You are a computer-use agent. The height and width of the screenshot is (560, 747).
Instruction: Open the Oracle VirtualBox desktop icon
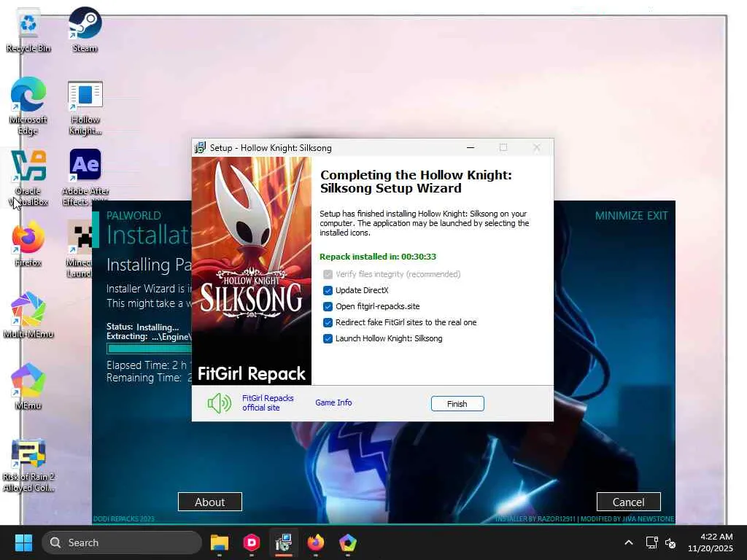28,178
